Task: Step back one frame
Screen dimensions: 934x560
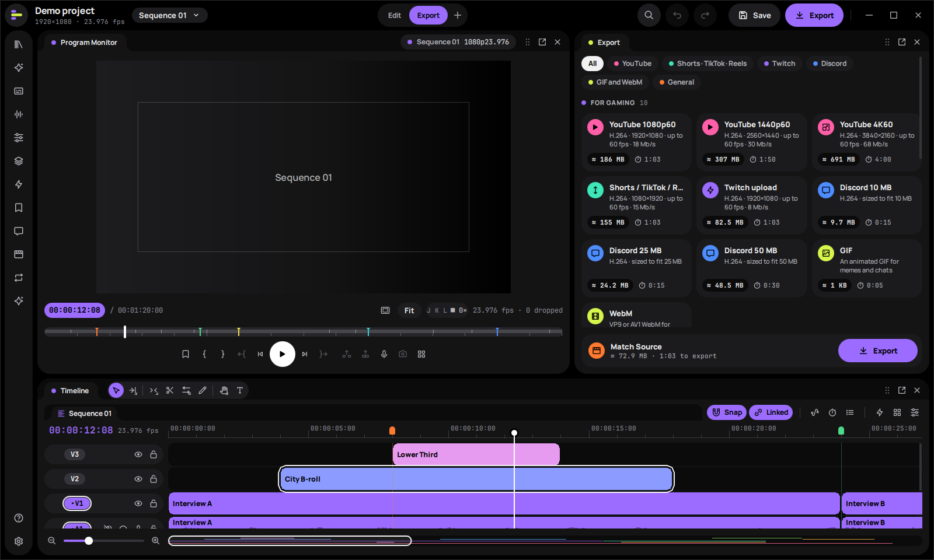Action: pyautogui.click(x=260, y=354)
